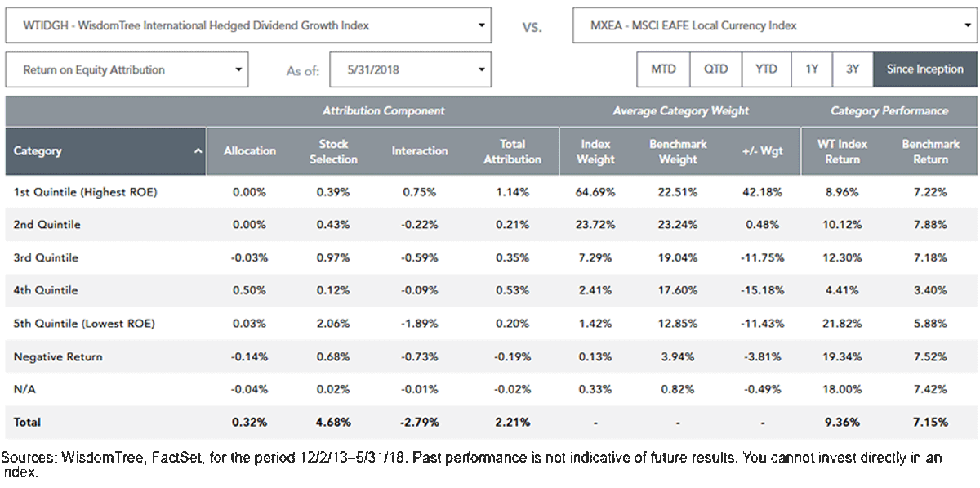This screenshot has height=488, width=980.
Task: Switch to the 1Y period tab
Action: coord(812,69)
